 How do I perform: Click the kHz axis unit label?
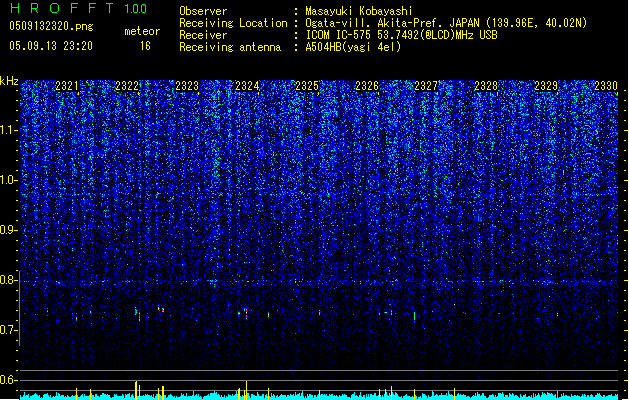coord(9,81)
